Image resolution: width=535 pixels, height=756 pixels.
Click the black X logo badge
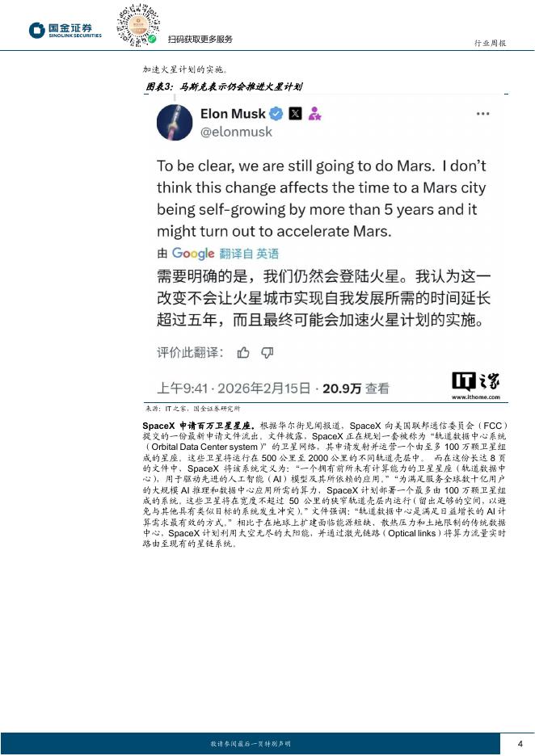295,114
